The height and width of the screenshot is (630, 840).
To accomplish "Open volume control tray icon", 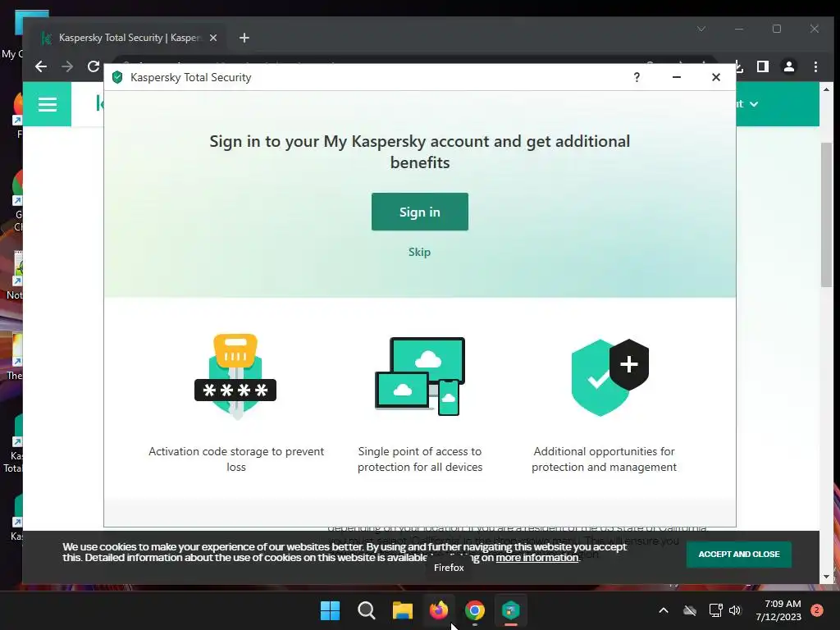I will tap(735, 610).
